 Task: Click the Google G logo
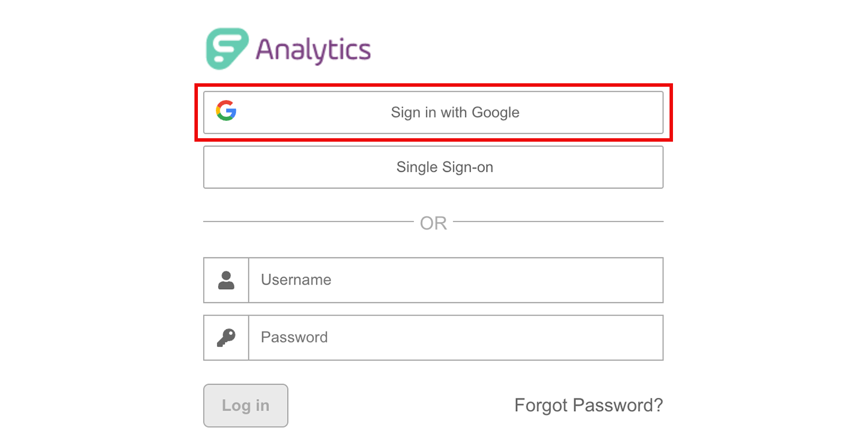[x=226, y=110]
